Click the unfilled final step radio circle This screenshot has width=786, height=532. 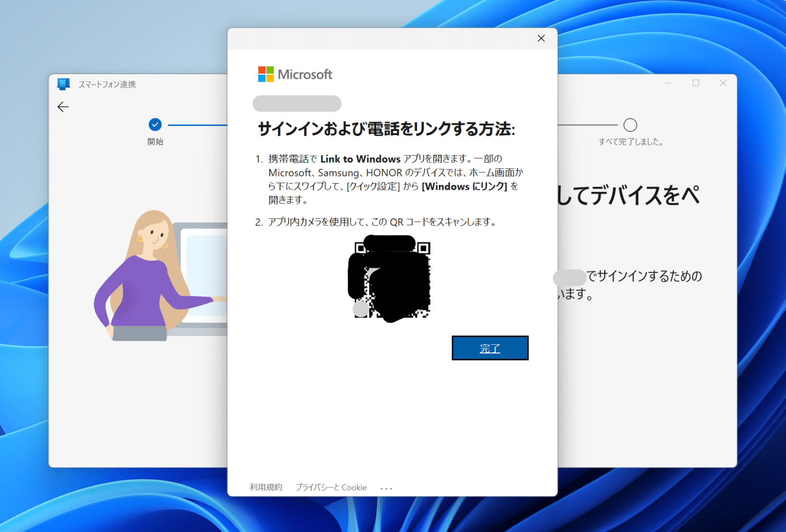point(630,124)
